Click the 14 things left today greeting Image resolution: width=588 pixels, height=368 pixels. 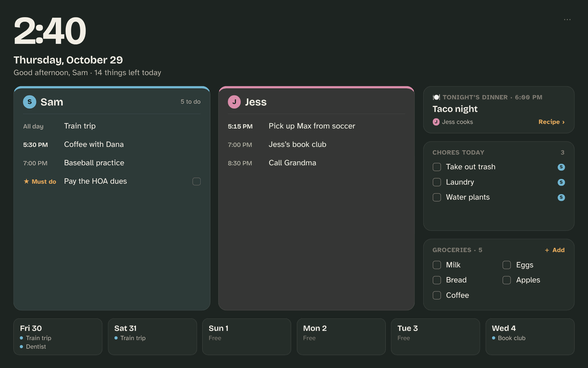click(x=128, y=73)
